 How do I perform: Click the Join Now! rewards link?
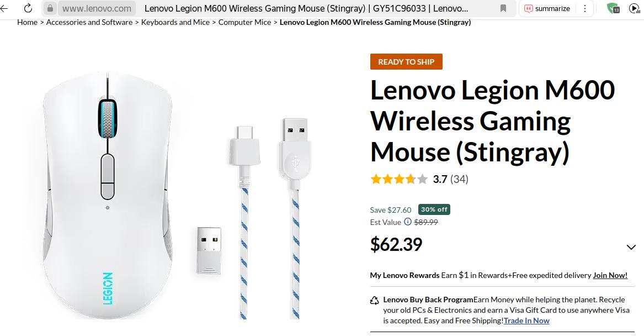[610, 275]
